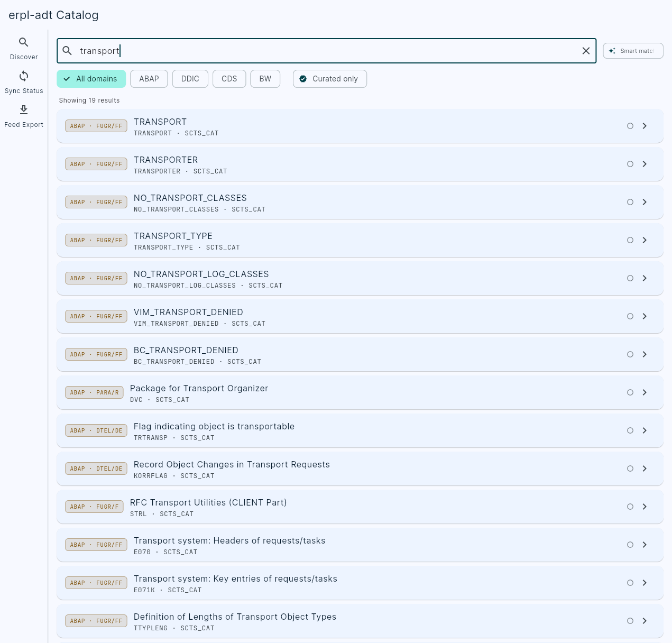The height and width of the screenshot is (643, 672).
Task: Click the Showing 19 results text
Action: (x=89, y=100)
